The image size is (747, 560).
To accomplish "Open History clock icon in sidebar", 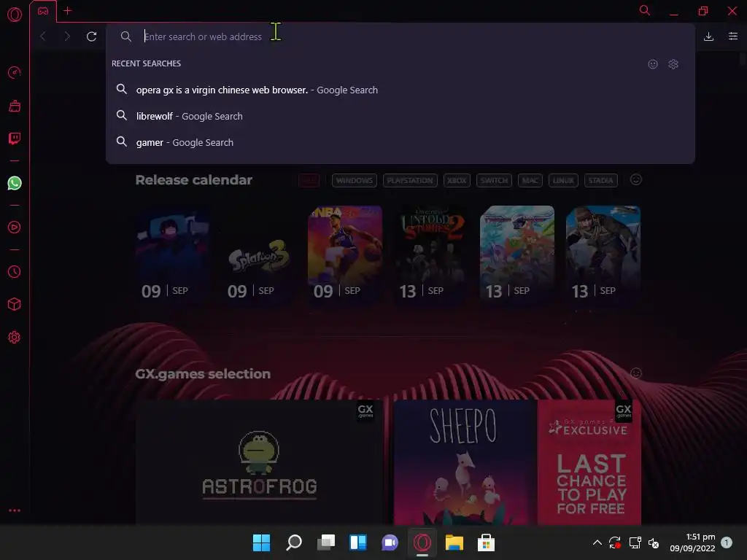I will (x=15, y=271).
